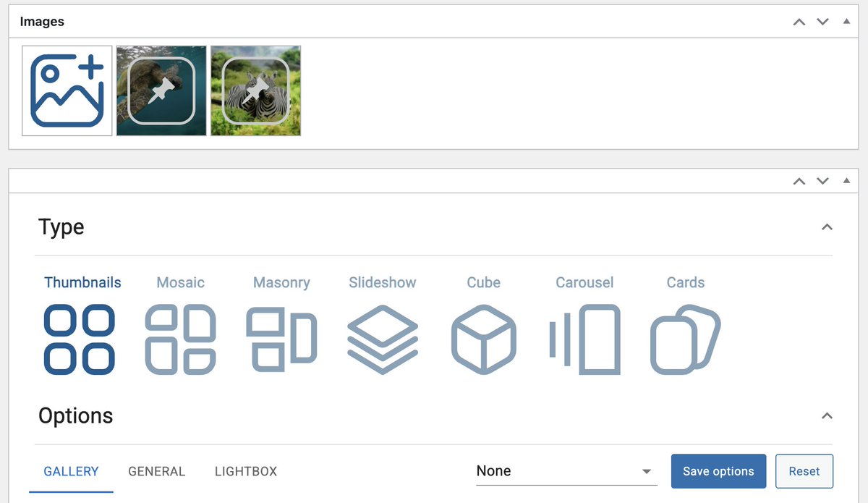Click the Cards type label
The height and width of the screenshot is (503, 868).
click(686, 282)
